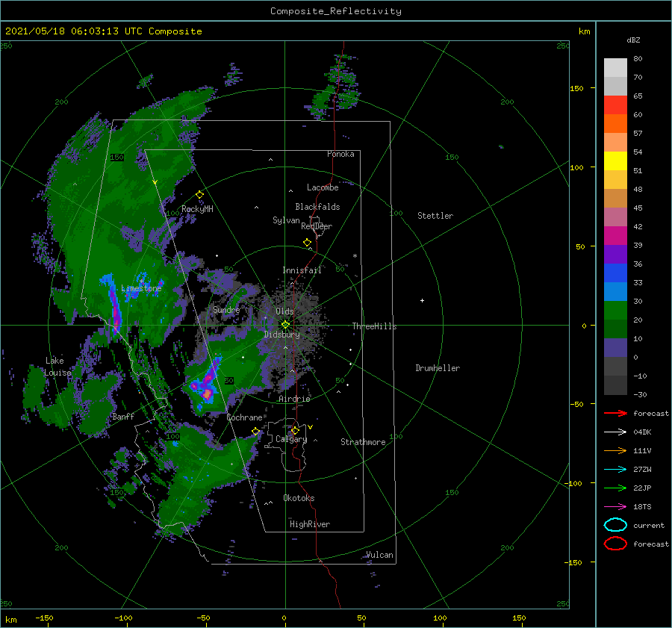Click the Lake Louise label

coord(57,367)
